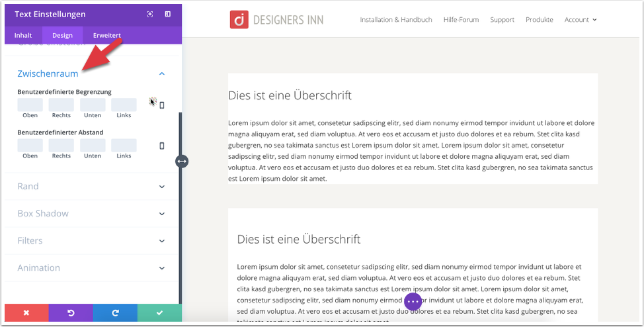644x327 pixels.
Task: Collapse the Zwischenraum section
Action: [x=162, y=73]
